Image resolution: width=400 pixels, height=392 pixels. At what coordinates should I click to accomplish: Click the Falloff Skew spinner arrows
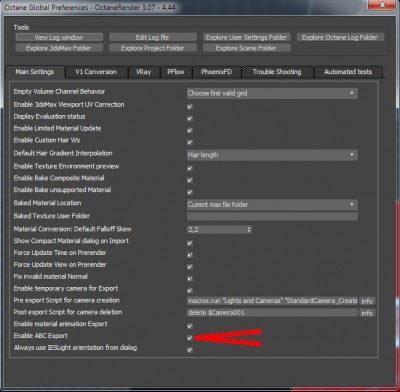point(249,229)
